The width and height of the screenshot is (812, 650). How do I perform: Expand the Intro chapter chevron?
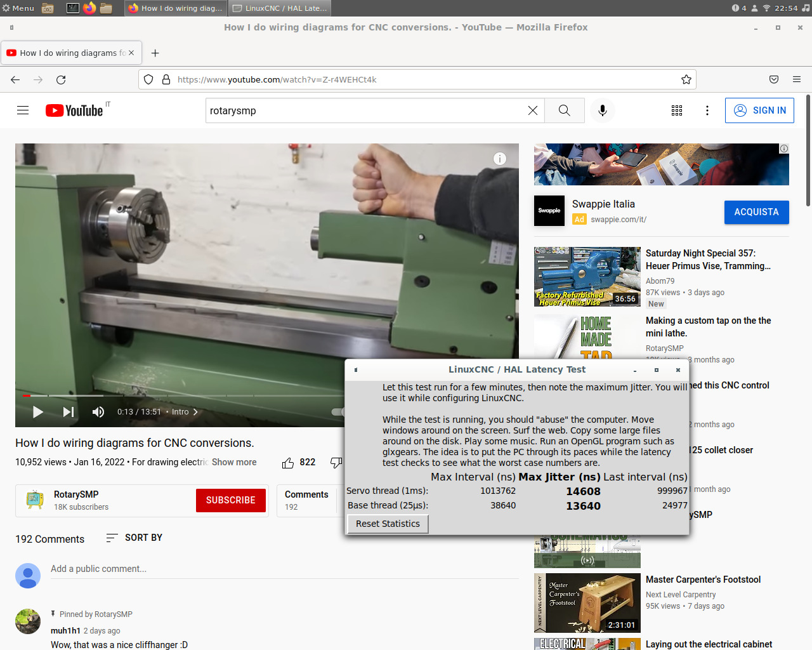[195, 412]
